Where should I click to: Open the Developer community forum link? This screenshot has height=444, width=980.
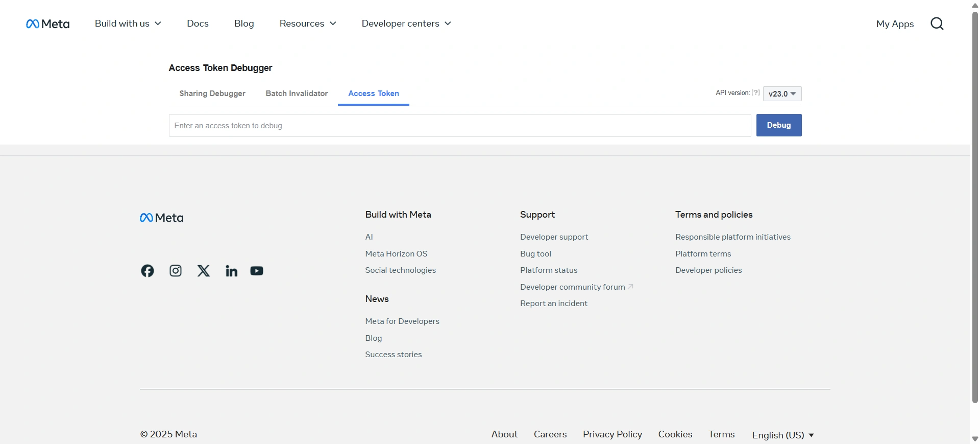pyautogui.click(x=577, y=287)
